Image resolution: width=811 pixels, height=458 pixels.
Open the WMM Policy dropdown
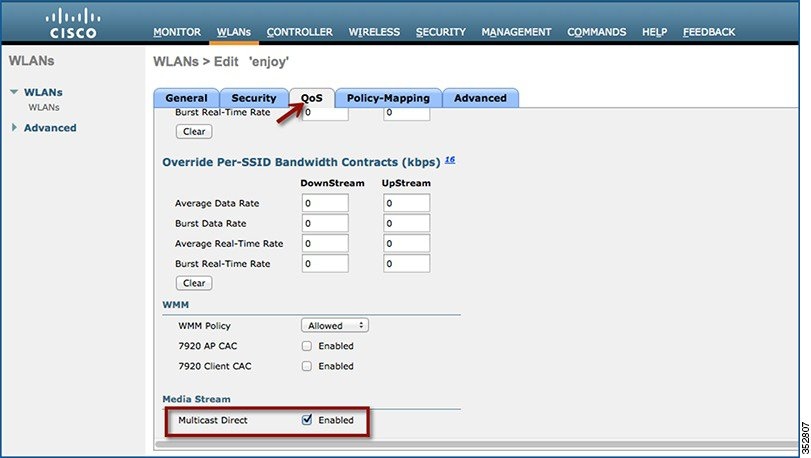(335, 326)
